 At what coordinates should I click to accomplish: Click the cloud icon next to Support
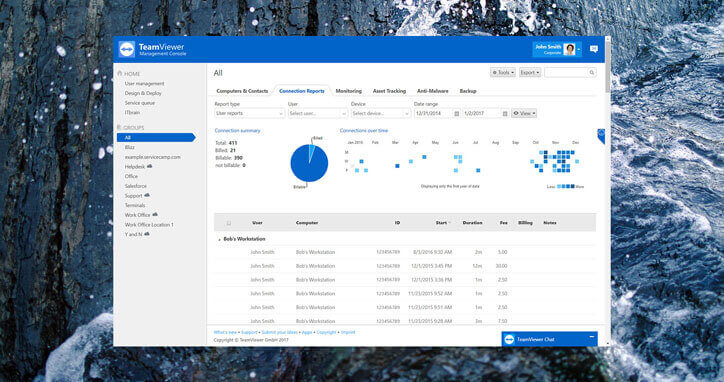147,195
